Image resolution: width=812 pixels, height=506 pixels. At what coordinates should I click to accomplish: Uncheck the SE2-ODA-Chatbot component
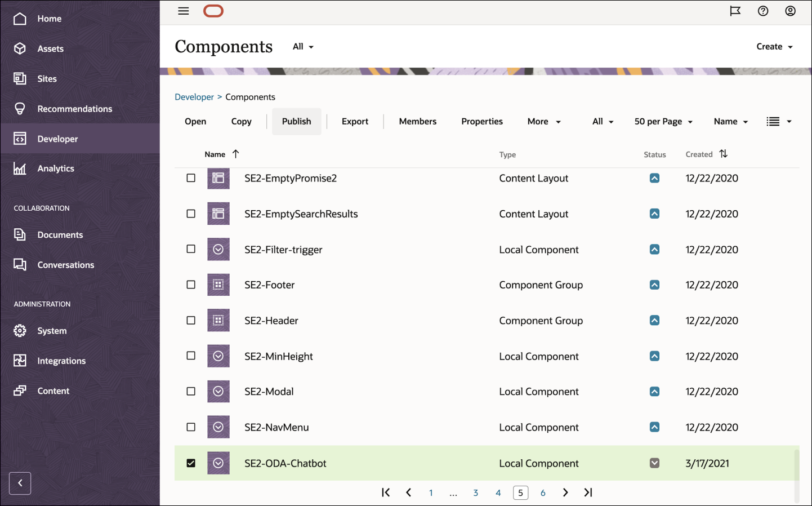click(x=191, y=463)
